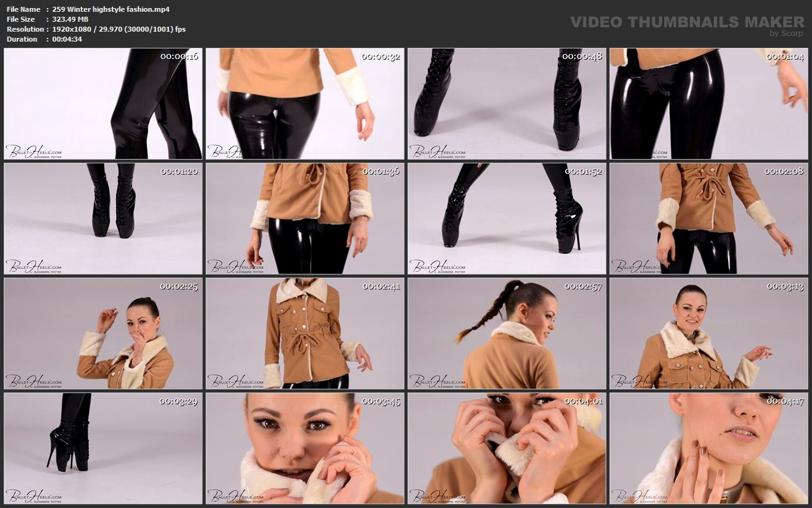Select the thumbnail at 00:00:48
The width and height of the screenshot is (812, 508).
507,104
